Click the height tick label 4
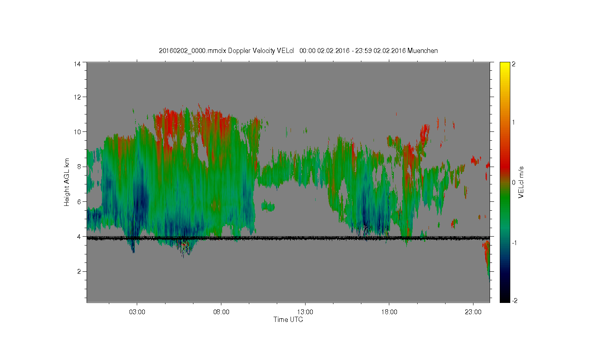This screenshot has height=364, width=607. click(79, 237)
